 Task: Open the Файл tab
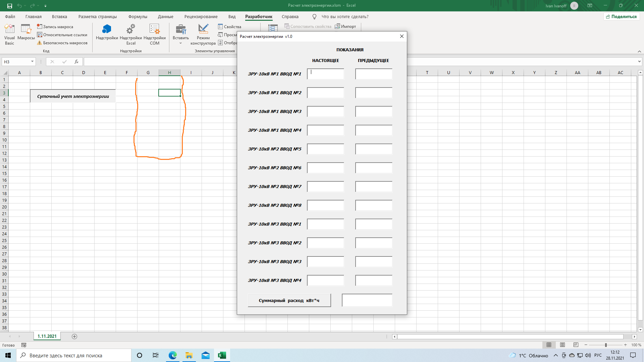point(10,16)
